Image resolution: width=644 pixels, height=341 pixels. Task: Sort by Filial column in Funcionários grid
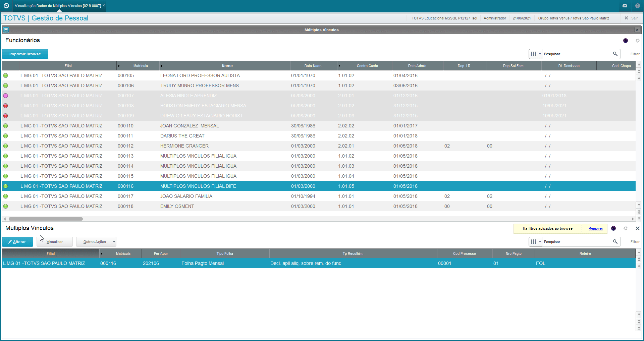point(68,66)
